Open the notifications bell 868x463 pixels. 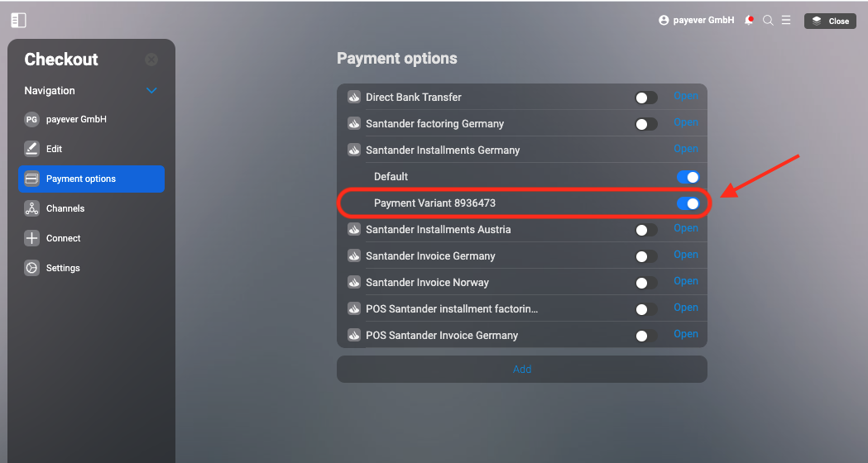click(x=749, y=21)
